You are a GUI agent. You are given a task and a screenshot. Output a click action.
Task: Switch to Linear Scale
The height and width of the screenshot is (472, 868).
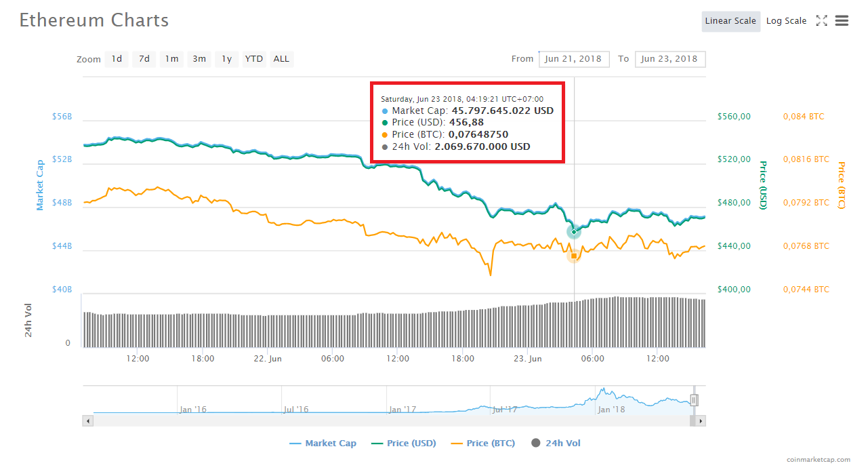(730, 21)
